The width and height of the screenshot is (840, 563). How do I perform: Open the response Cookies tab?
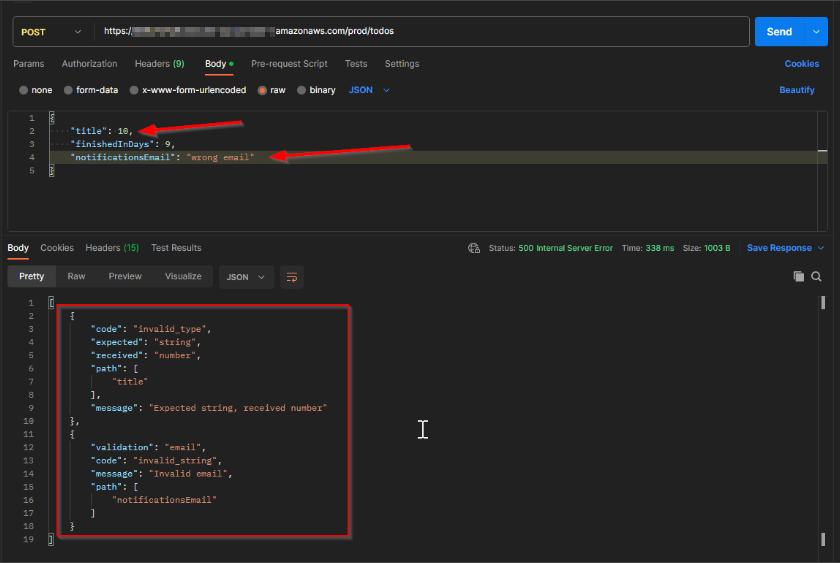pyautogui.click(x=57, y=248)
